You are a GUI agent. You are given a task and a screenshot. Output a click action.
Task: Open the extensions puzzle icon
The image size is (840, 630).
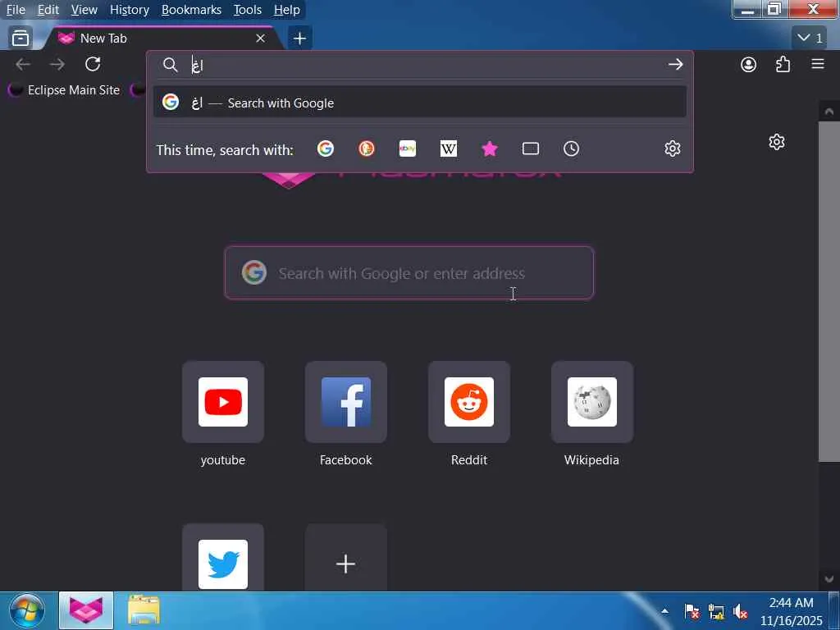(783, 64)
